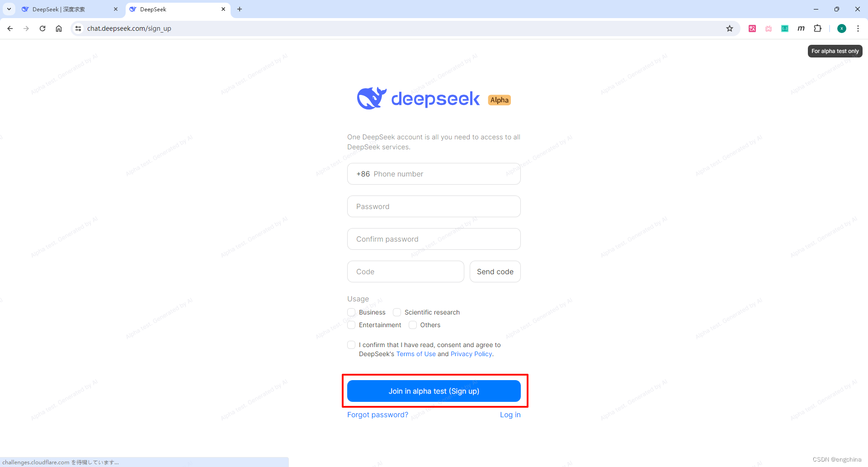
Task: Click the Send code button
Action: pyautogui.click(x=495, y=272)
